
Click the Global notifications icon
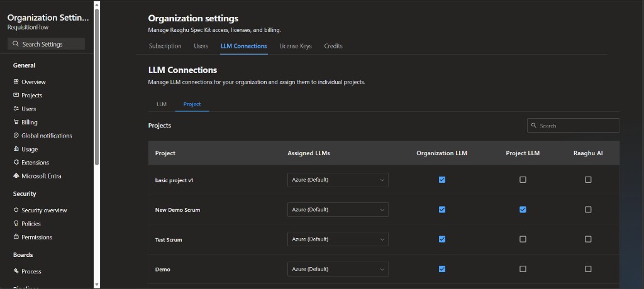[16, 136]
